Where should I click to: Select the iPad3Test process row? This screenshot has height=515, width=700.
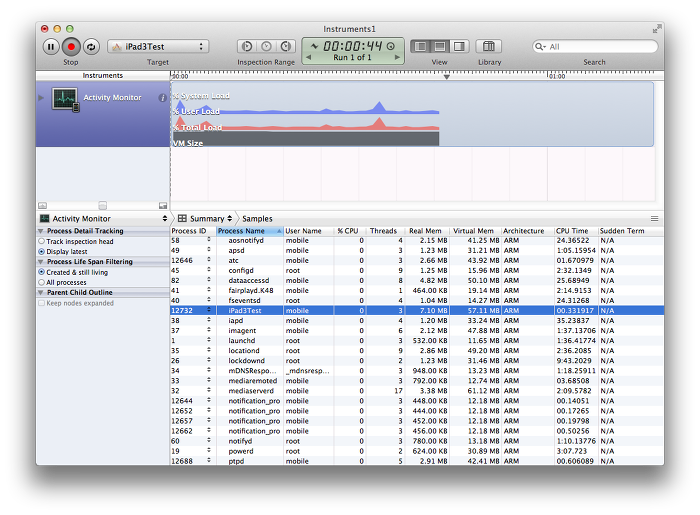point(417,310)
